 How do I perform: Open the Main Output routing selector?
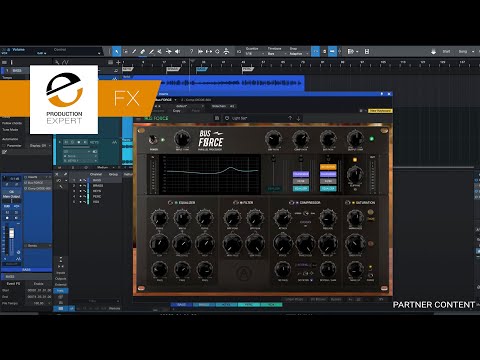pyautogui.click(x=12, y=197)
